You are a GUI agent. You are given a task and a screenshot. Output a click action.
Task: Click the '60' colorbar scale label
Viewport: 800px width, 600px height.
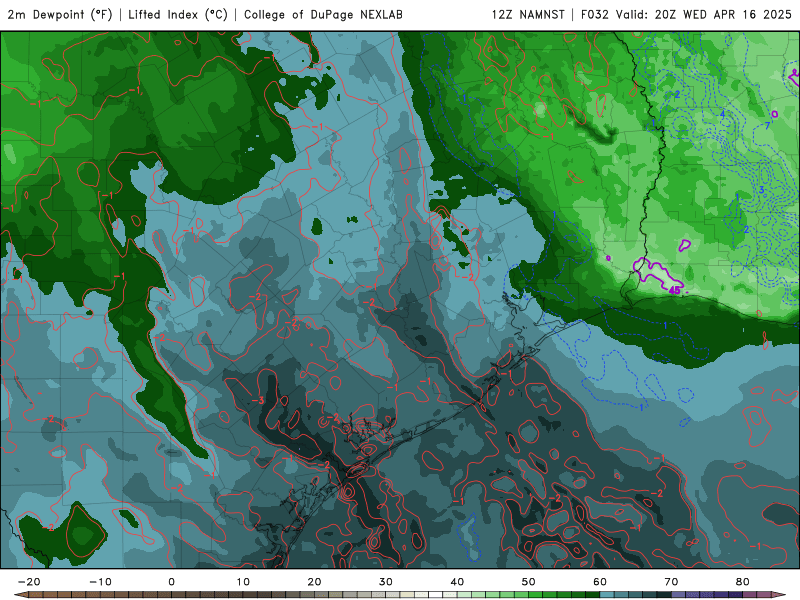[x=600, y=582]
